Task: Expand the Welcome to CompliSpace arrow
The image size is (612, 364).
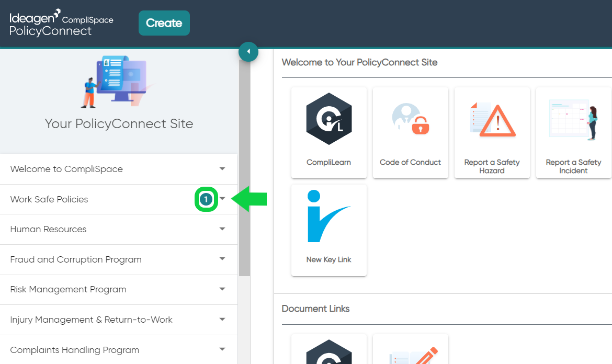Action: click(x=222, y=169)
